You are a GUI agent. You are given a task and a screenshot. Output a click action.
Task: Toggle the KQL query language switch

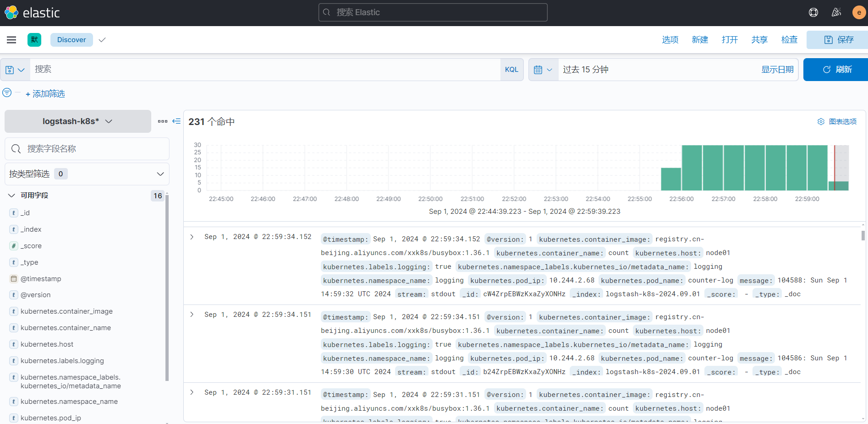(x=511, y=70)
